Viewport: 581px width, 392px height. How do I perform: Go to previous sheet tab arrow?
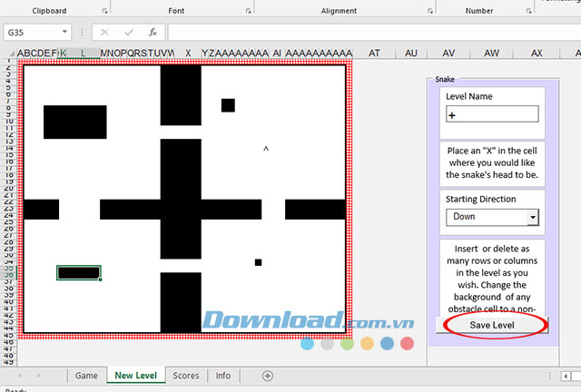[20, 376]
